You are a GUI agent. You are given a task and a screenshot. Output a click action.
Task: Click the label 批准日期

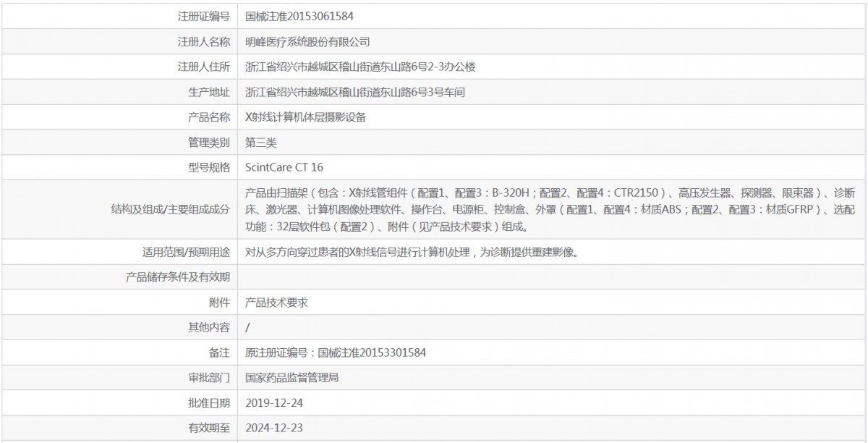(208, 402)
